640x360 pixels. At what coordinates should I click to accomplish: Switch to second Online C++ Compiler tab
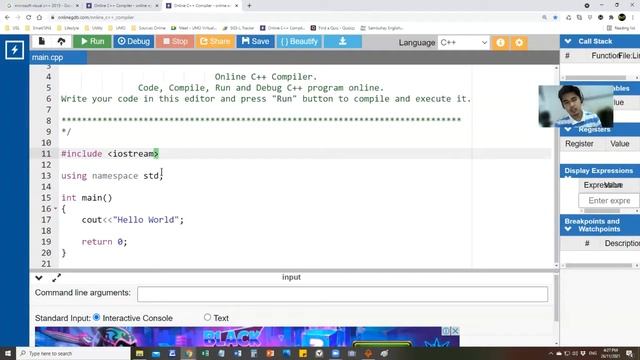coord(122,6)
